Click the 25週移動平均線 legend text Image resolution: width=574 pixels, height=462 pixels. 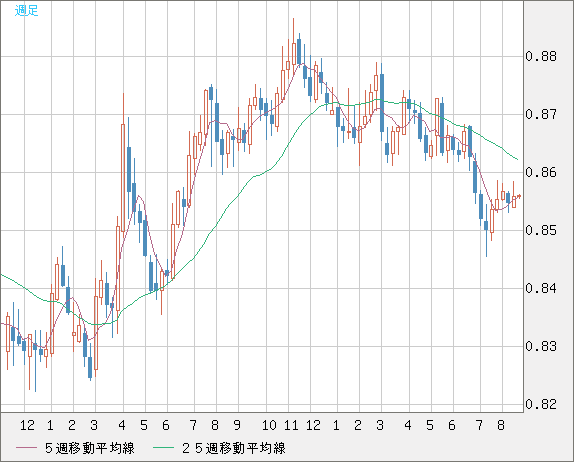(x=234, y=448)
